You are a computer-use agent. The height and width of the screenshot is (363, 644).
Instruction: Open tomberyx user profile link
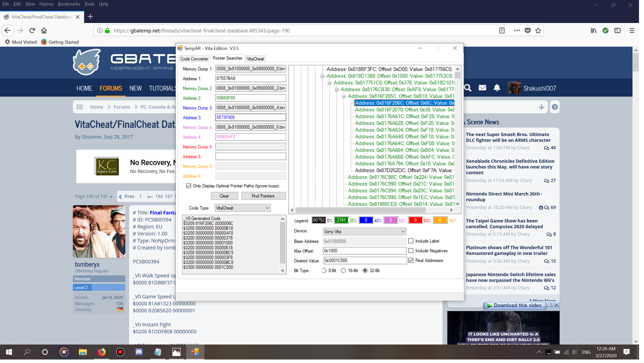coord(87,264)
